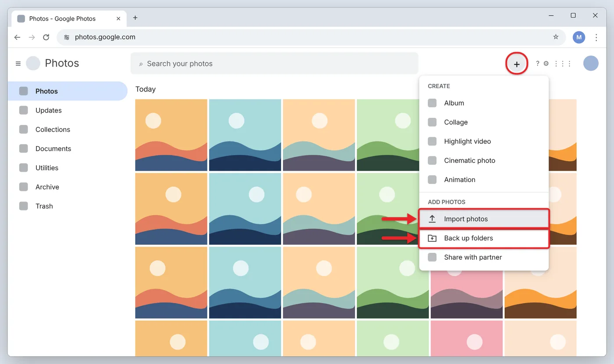614x364 pixels.
Task: Choose Album from the Create menu
Action: tap(484, 103)
